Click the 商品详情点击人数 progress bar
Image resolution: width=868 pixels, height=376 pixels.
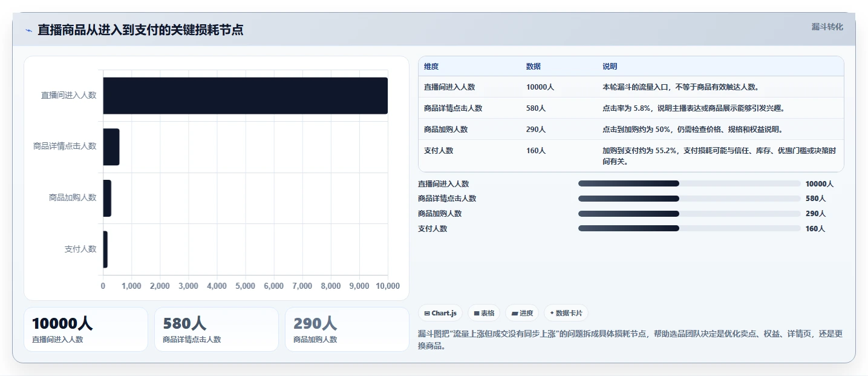(x=690, y=199)
